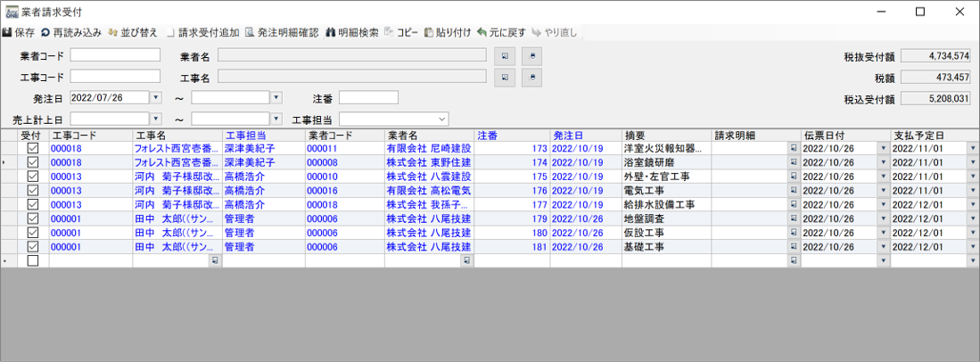Launch 明細検索 detail search

tap(352, 32)
